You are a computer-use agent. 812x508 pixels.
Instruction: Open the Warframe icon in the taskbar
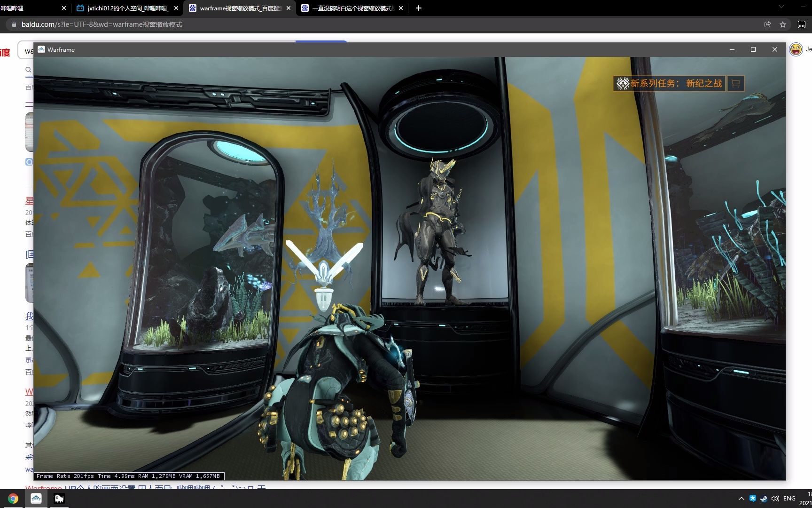click(36, 499)
